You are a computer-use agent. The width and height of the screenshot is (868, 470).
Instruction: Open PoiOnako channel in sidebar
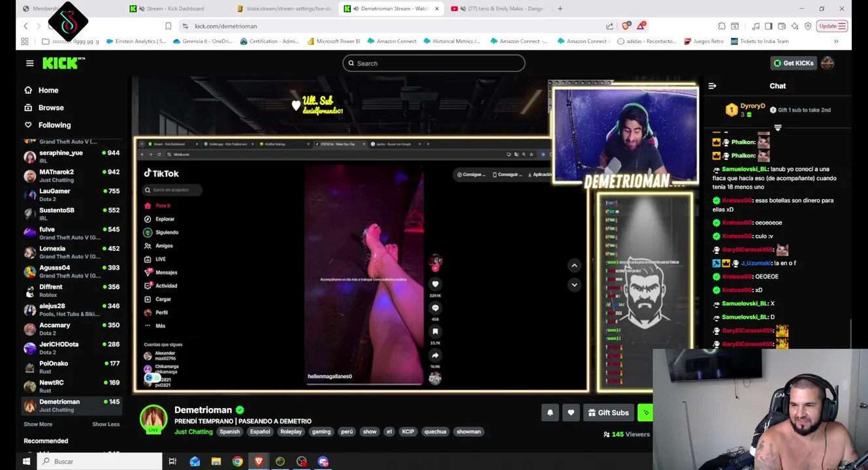coord(72,367)
